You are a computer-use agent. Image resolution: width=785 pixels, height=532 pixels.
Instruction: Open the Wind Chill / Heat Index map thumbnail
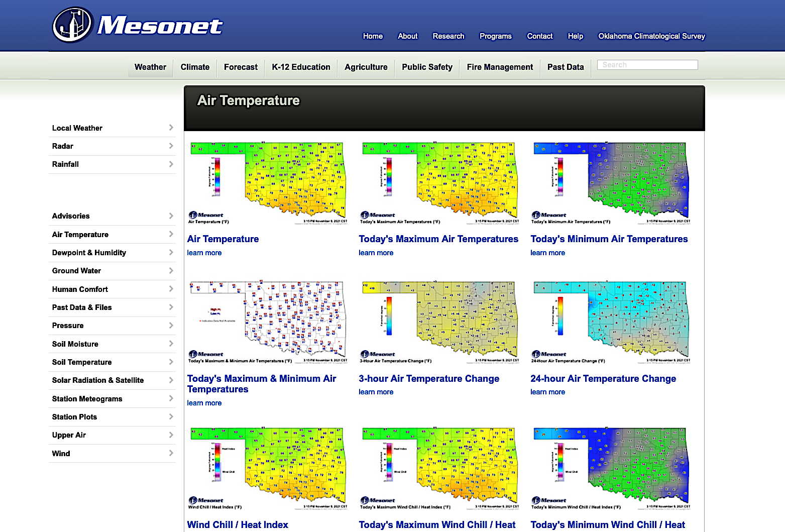267,468
